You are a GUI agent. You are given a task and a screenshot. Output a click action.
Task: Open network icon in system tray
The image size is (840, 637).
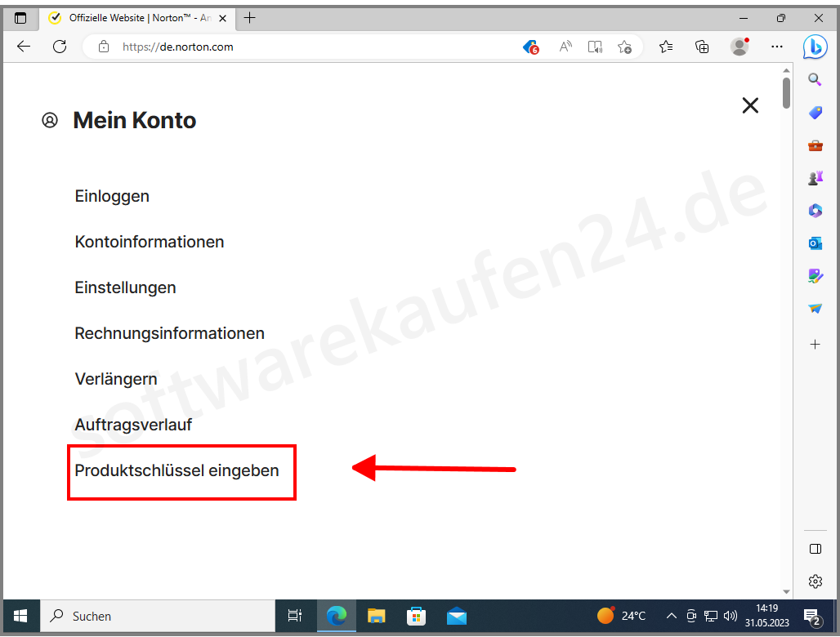[711, 616]
